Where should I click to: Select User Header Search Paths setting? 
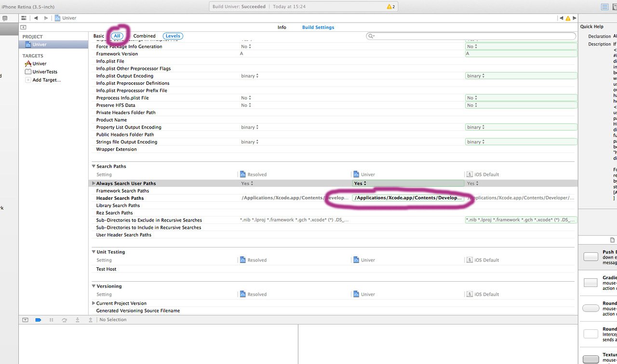(x=124, y=235)
